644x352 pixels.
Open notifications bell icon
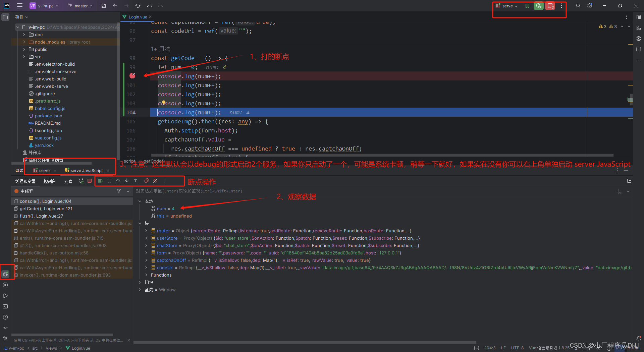pyautogui.click(x=639, y=339)
